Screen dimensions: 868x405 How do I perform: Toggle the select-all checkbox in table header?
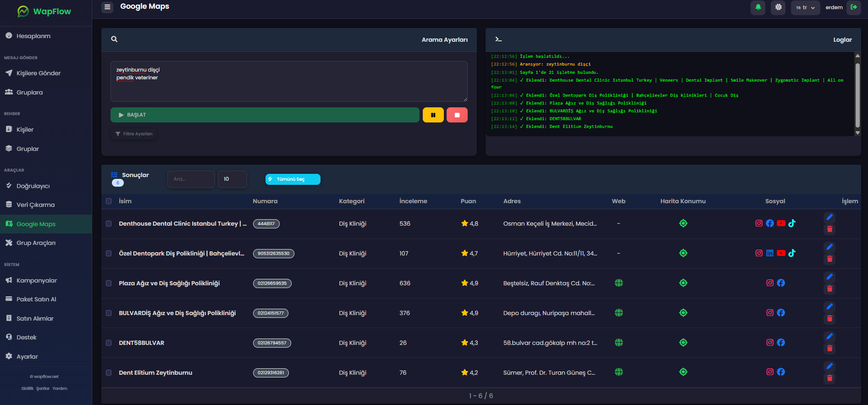tap(109, 201)
